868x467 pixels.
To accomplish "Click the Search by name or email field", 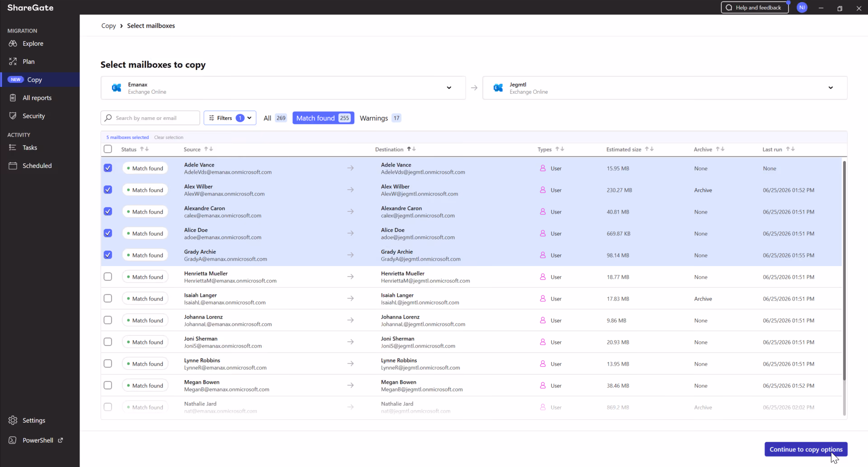I will coord(150,118).
